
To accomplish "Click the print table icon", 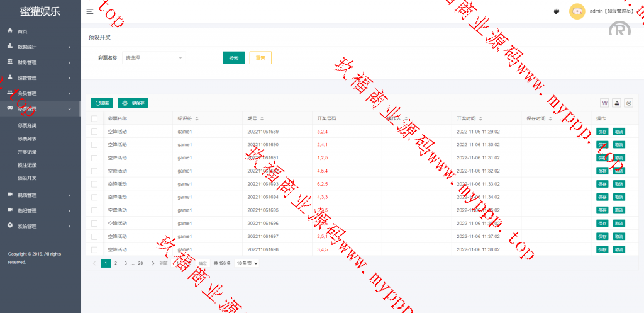I will coord(628,103).
